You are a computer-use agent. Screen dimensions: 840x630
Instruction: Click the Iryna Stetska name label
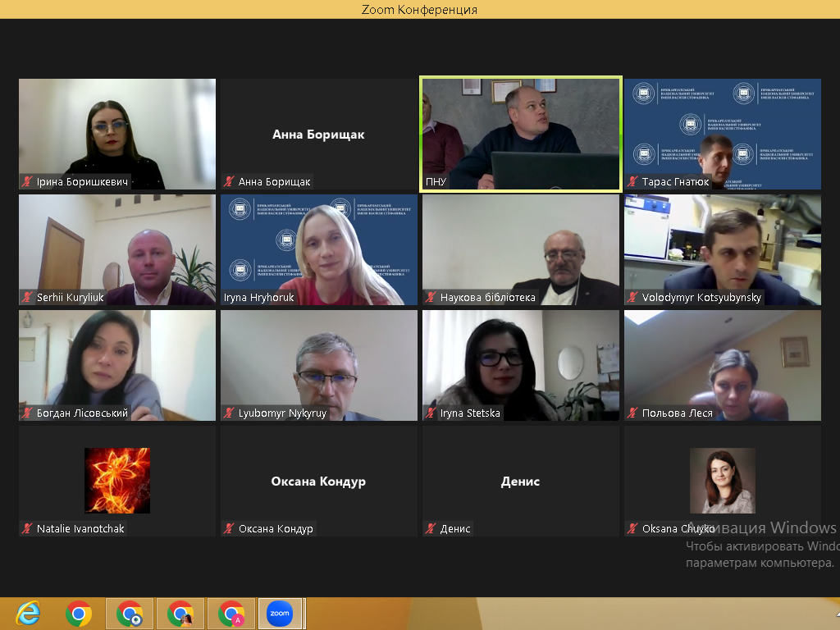point(470,413)
